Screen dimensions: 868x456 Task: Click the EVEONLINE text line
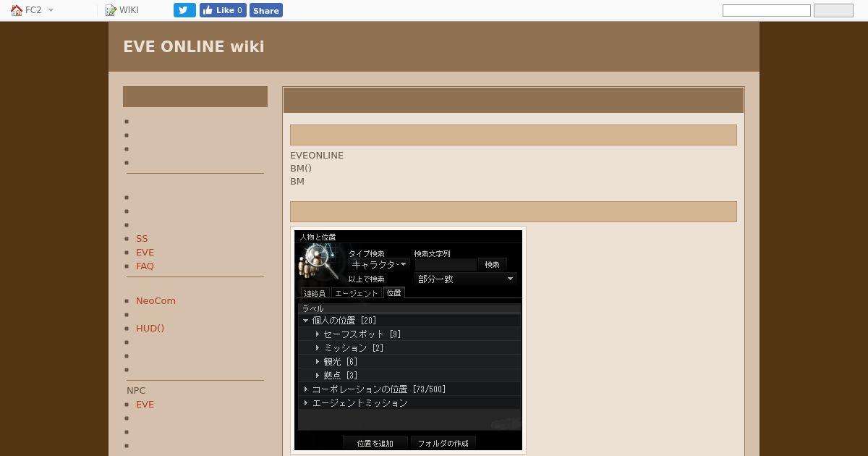click(x=317, y=155)
